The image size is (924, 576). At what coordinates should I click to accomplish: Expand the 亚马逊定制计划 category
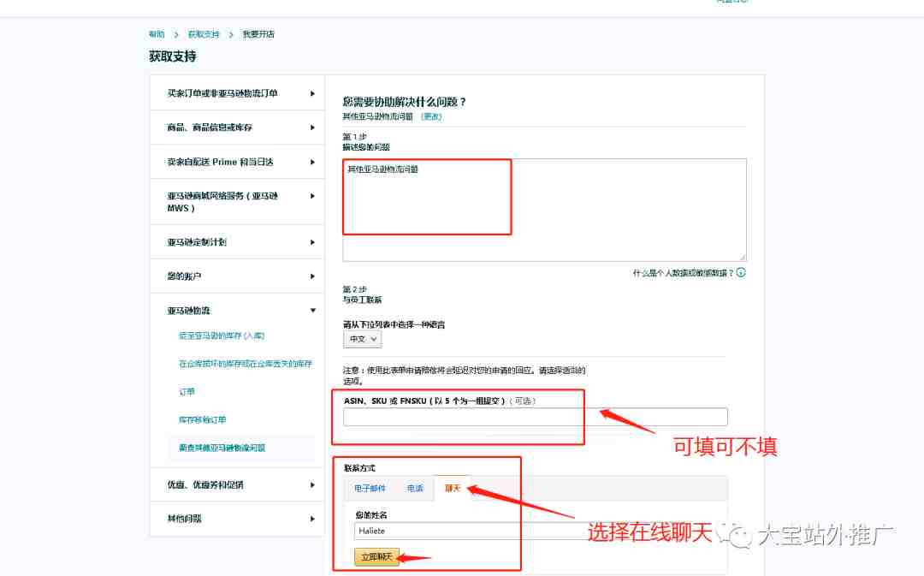point(237,241)
